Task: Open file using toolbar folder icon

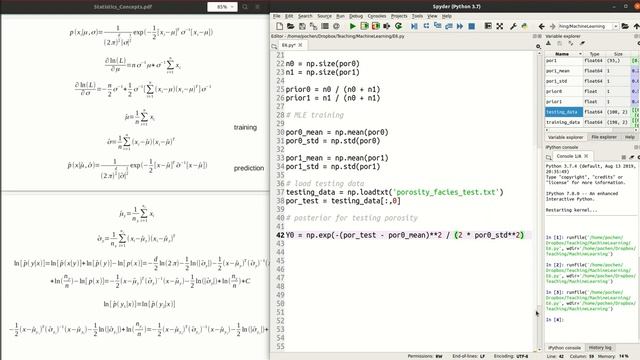Action: tap(291, 26)
